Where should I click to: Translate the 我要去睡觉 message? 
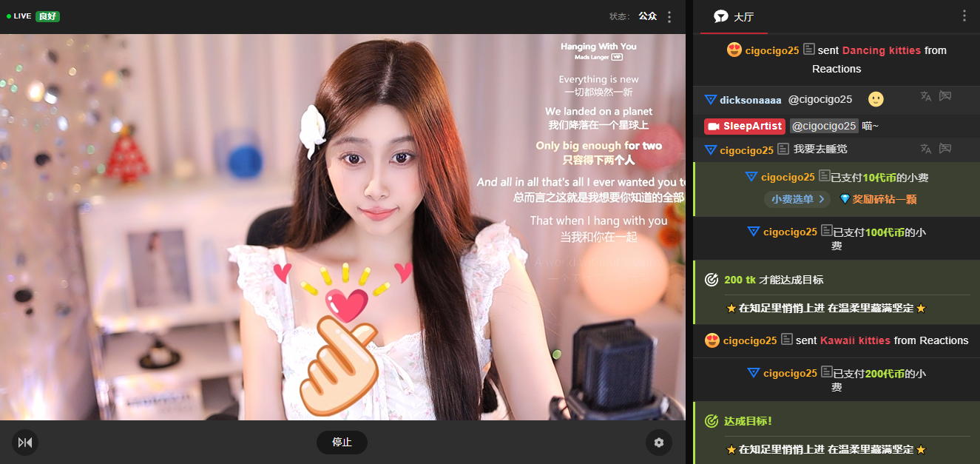925,149
